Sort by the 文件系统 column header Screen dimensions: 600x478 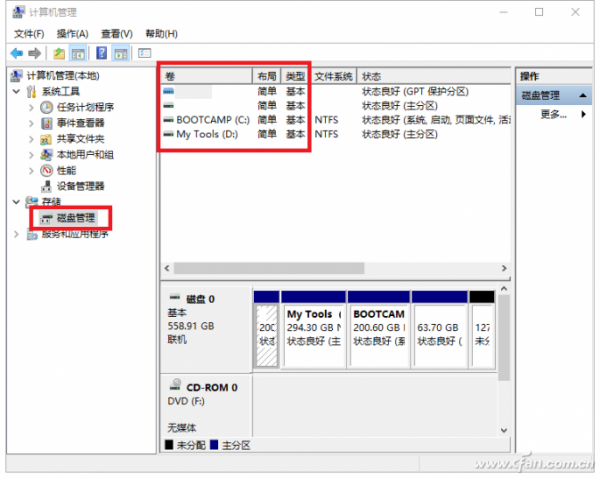click(333, 76)
